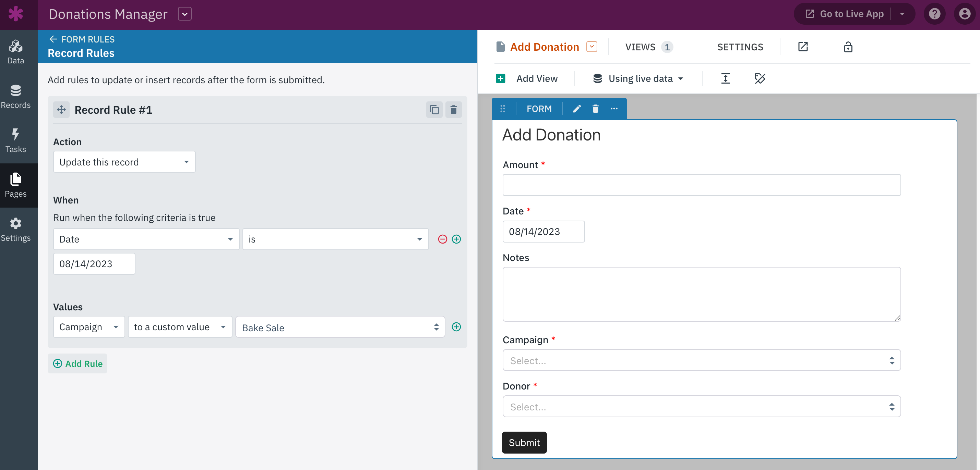Screen dimensions: 980x470
Task: Click the page document icon beside Add Donation
Action: pos(501,47)
